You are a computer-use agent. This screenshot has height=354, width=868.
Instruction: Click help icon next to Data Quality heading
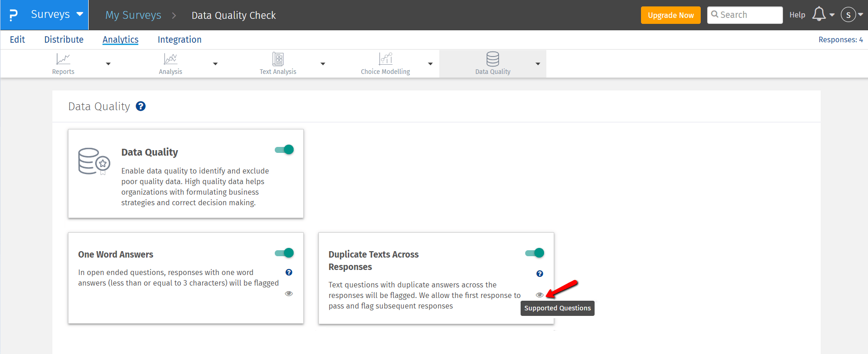[141, 106]
